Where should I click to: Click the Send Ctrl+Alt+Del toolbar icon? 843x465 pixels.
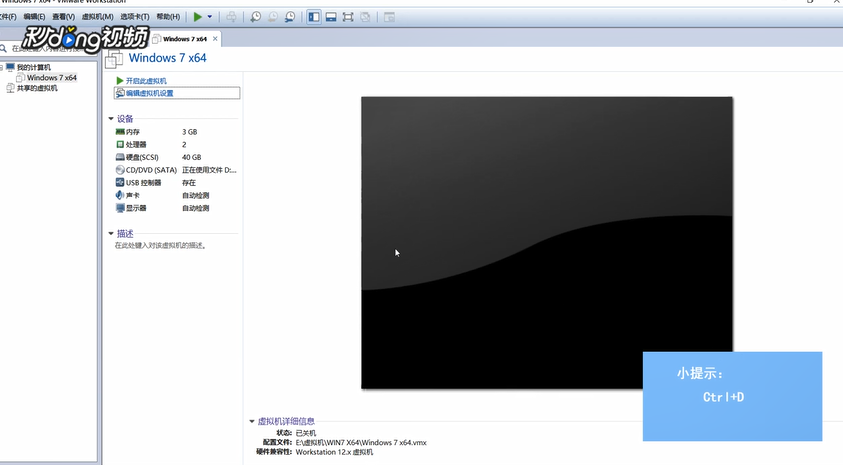(x=231, y=17)
